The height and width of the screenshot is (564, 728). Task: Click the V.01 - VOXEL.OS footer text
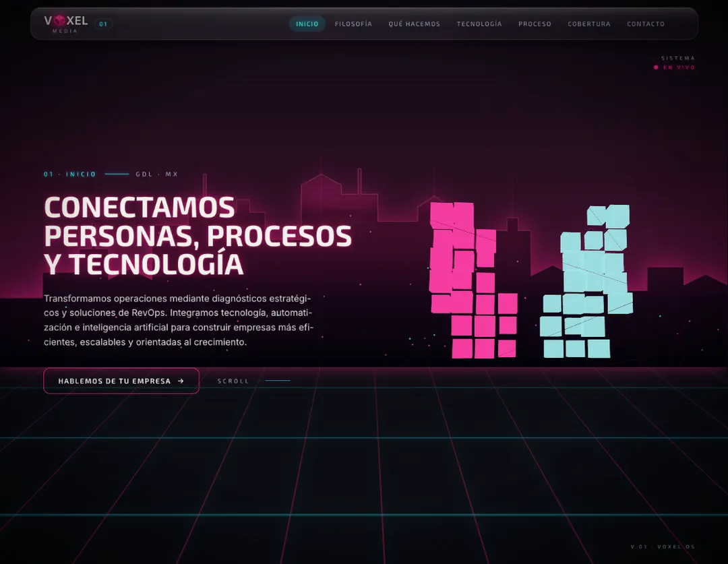tap(663, 546)
